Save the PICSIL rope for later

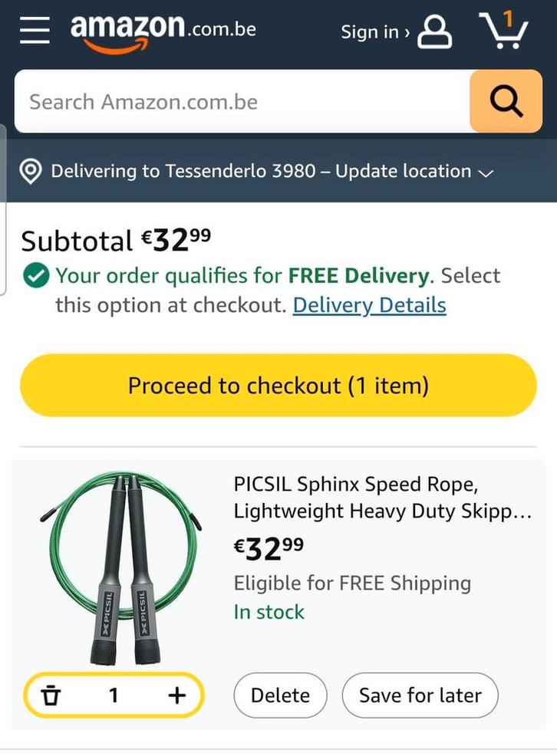click(420, 695)
